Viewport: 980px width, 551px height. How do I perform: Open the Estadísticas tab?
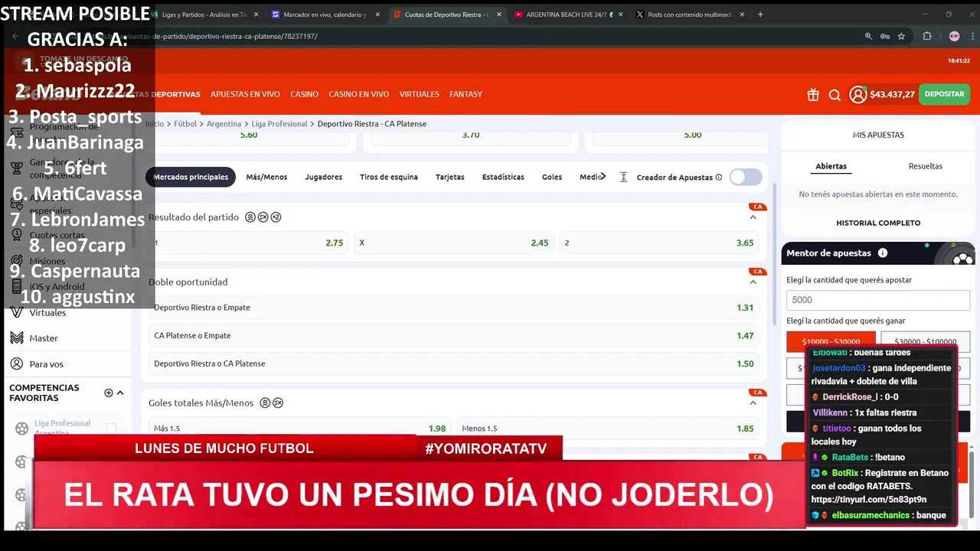(503, 177)
